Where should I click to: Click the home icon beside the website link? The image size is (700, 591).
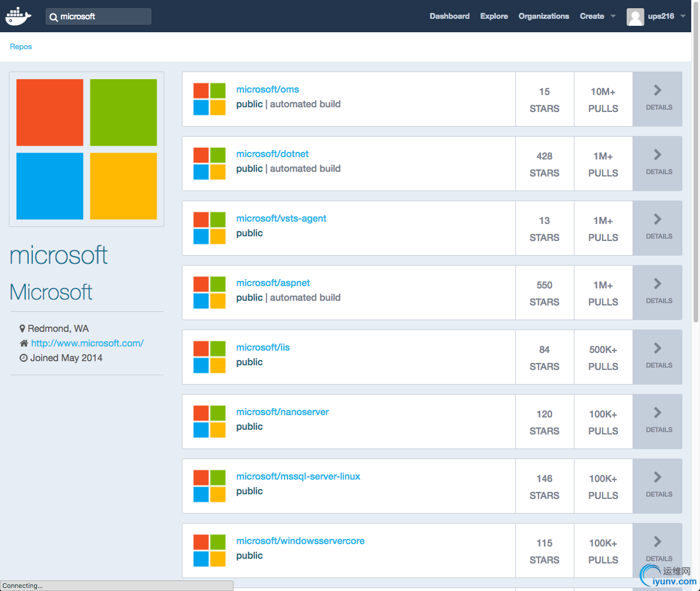pyautogui.click(x=24, y=343)
